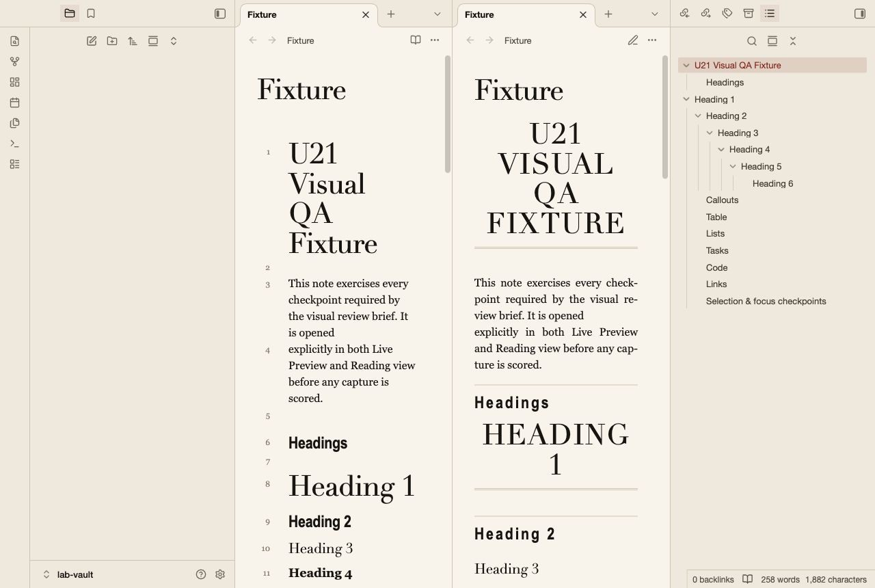Open more options in left pane

435,40
